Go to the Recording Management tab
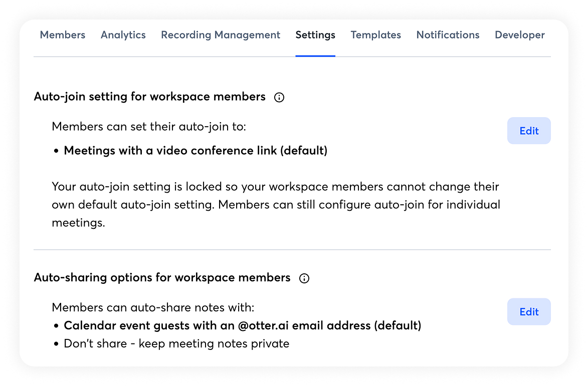The image size is (588, 386). tap(221, 35)
